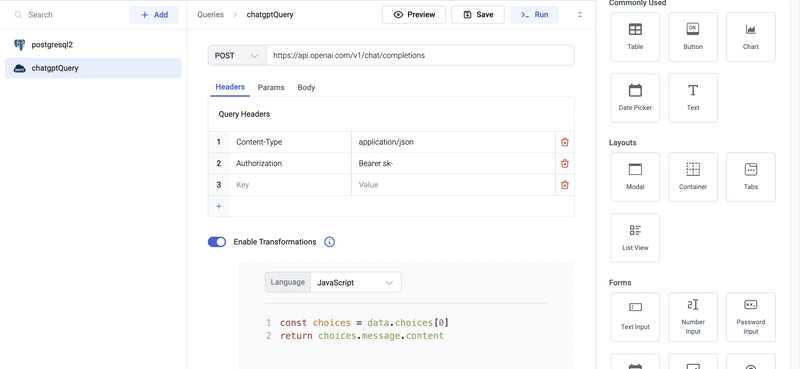Select the List View widget
Image resolution: width=800 pixels, height=369 pixels.
pos(635,238)
